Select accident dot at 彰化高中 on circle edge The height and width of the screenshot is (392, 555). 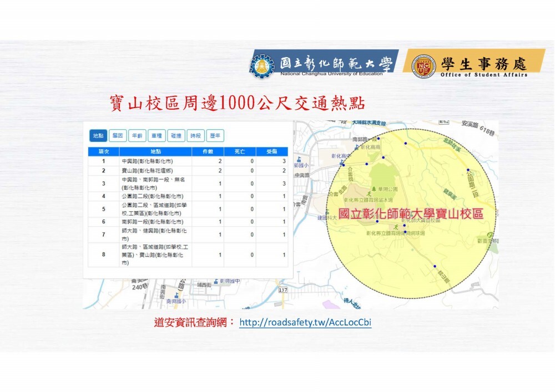(343, 165)
